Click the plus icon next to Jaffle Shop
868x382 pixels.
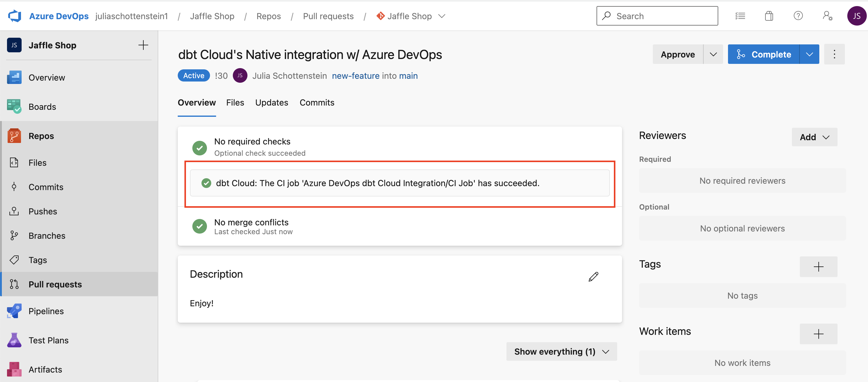pyautogui.click(x=143, y=45)
